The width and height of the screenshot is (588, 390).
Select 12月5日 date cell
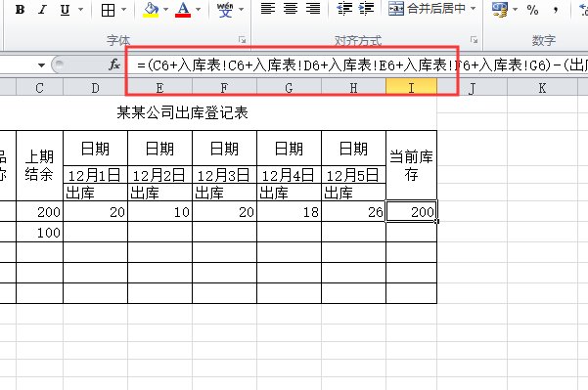tap(353, 175)
